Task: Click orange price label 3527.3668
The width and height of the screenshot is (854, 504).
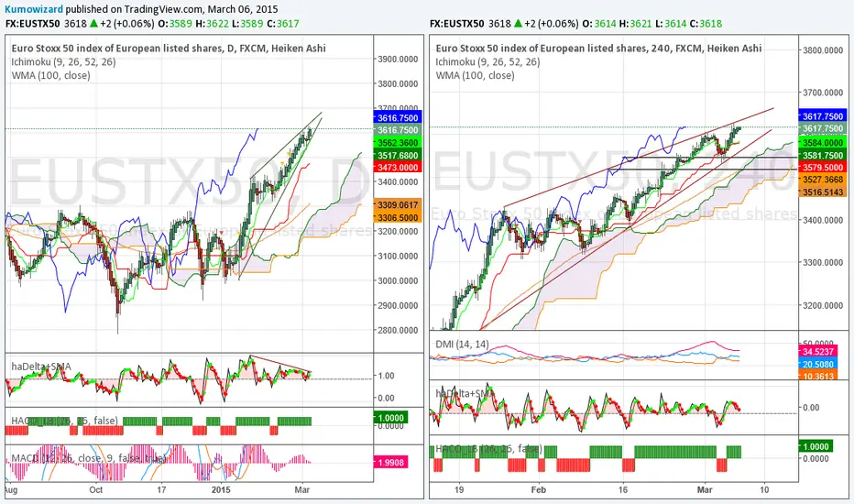Action: pyautogui.click(x=823, y=180)
